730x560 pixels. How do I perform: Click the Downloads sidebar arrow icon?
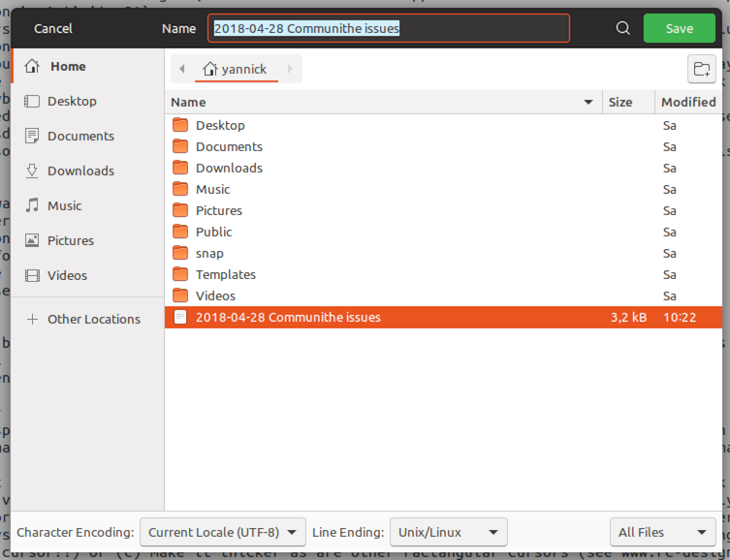point(32,171)
